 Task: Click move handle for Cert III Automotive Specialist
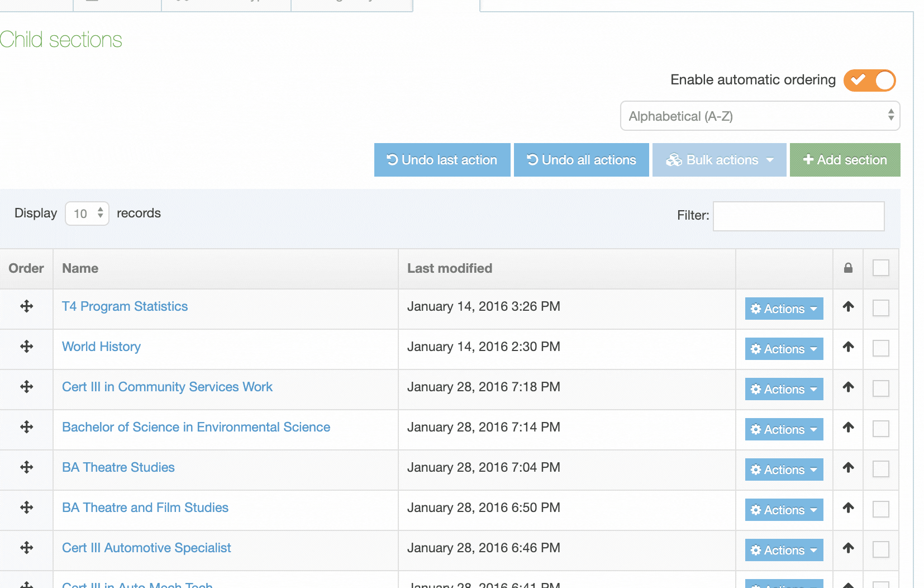(26, 548)
